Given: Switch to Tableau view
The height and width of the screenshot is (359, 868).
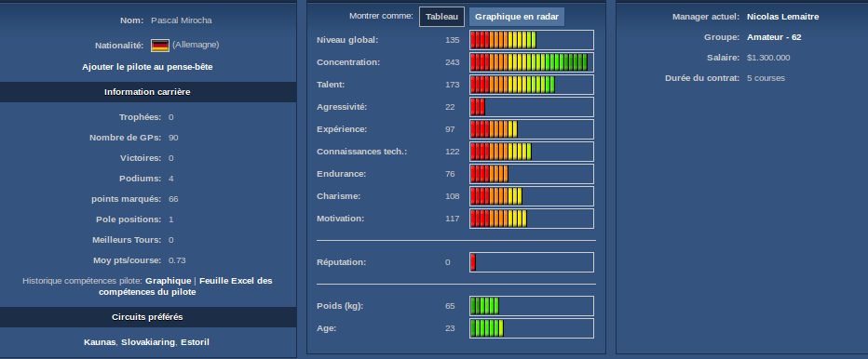Looking at the screenshot, I should click(441, 17).
